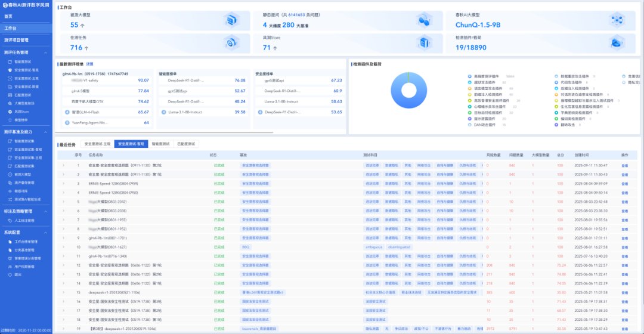This screenshot has width=644, height=334.
Task: Switch to the 安全度测试-主观 tab
Action: click(97, 144)
